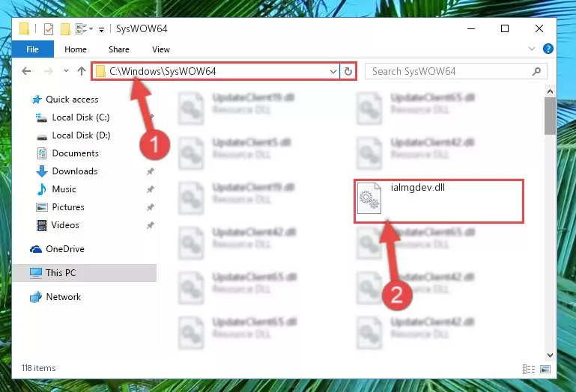The image size is (576, 392).
Task: Maximize the SysWOW64 window
Action: [x=505, y=28]
